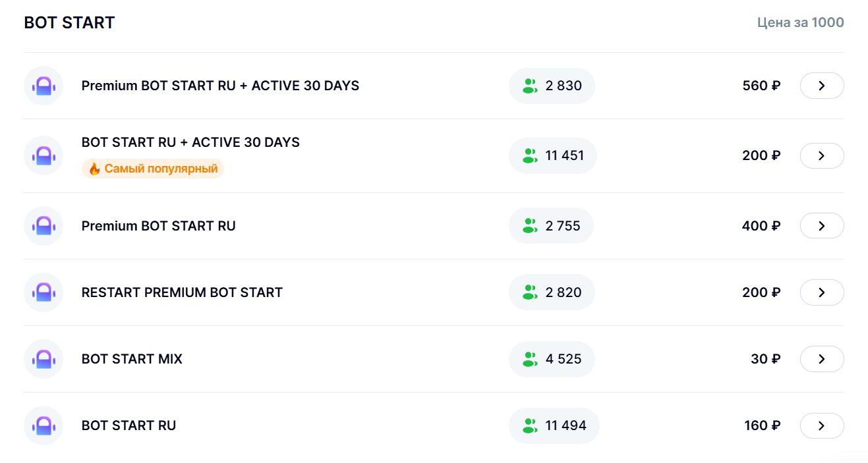The height and width of the screenshot is (463, 868).
Task: Click the green users icon showing 2 755
Action: (530, 226)
